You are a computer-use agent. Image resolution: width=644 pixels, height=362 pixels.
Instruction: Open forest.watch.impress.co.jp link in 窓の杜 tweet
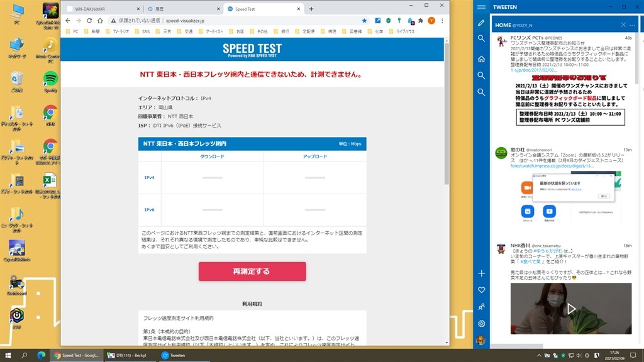pyautogui.click(x=552, y=166)
